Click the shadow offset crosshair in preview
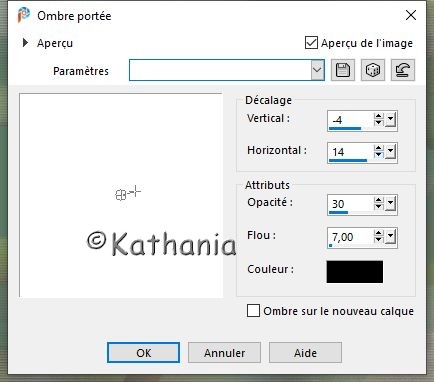 [136, 191]
